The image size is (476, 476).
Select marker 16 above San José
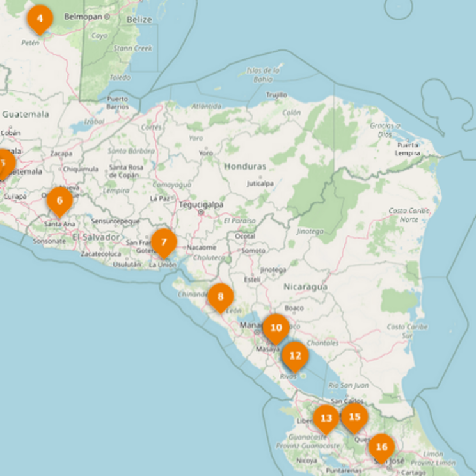tap(381, 448)
